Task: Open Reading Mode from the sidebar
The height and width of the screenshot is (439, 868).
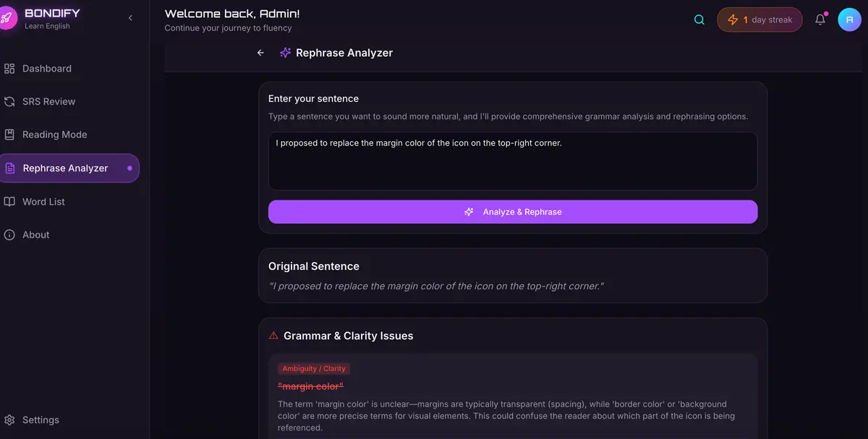Action: pos(54,135)
